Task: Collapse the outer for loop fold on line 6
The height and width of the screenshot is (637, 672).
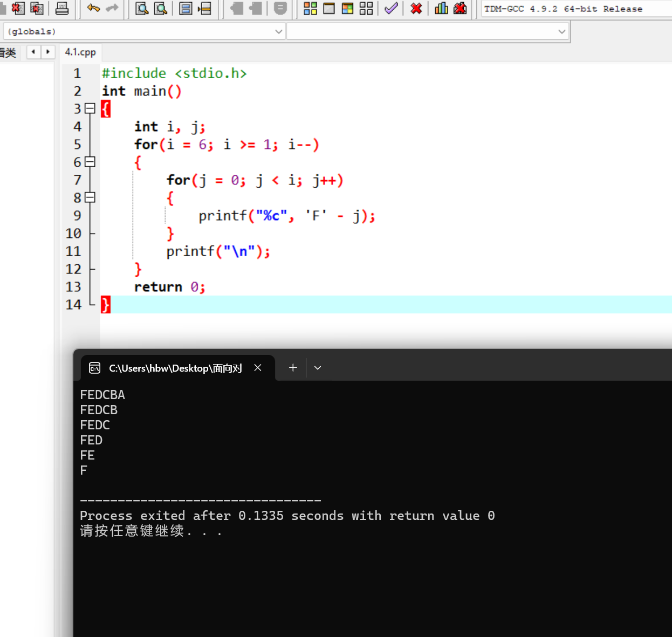Action: (x=90, y=162)
